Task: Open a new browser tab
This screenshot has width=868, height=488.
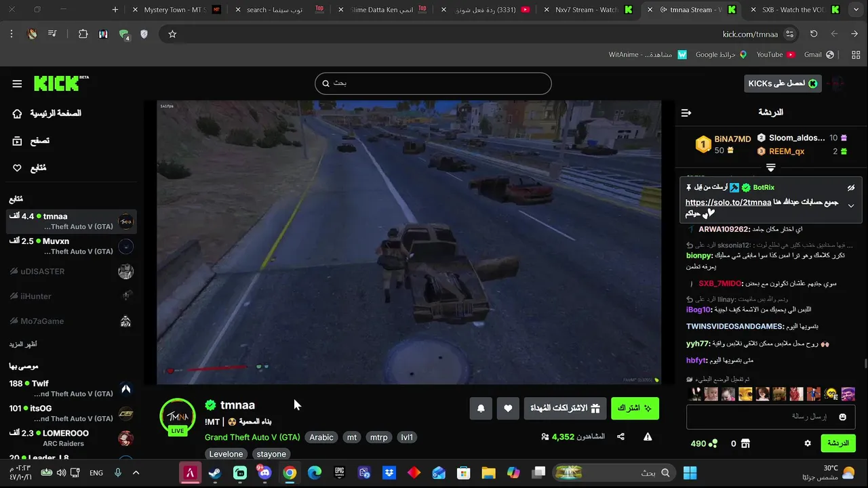Action: pyautogui.click(x=115, y=9)
